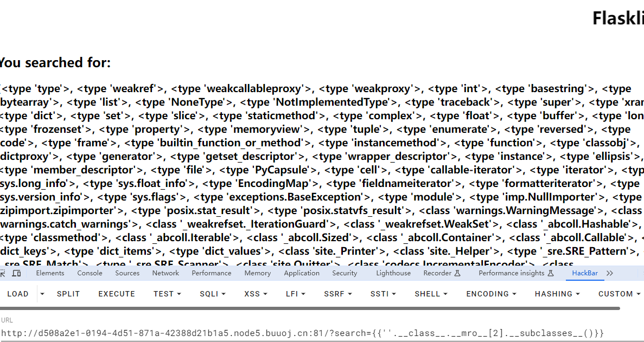Click the SPLIT button
The image size is (644, 342).
click(68, 294)
